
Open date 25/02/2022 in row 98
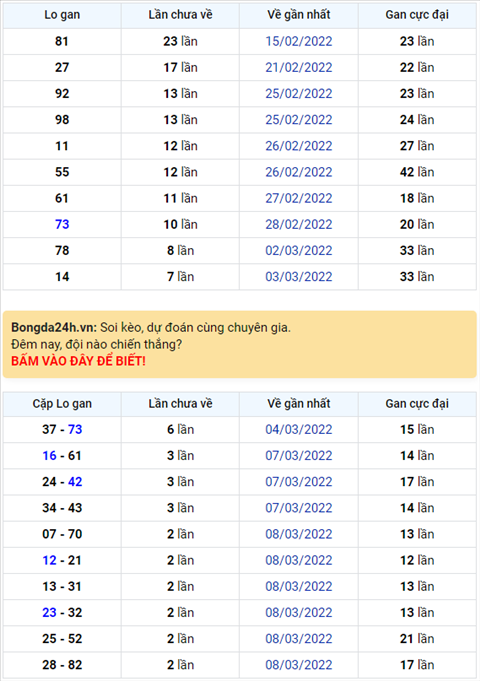(x=299, y=119)
